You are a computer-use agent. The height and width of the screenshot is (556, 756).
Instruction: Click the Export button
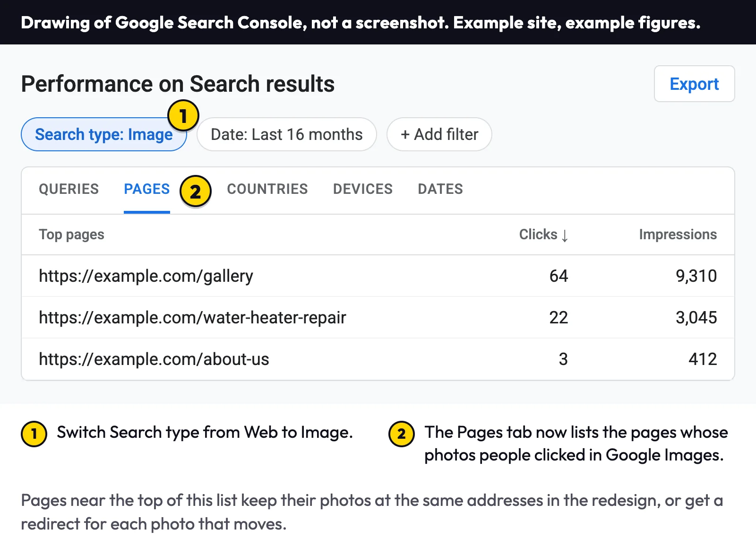click(x=694, y=84)
